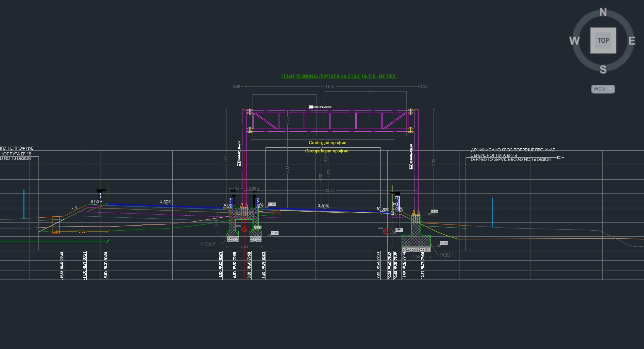Screen dimensions: 644x349
Task: Click the hexagonal profile tag on the left portal column
Action: tap(239, 163)
